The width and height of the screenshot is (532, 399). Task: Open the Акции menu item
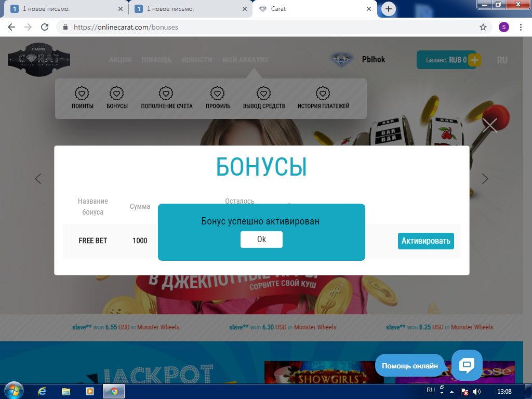(x=120, y=60)
